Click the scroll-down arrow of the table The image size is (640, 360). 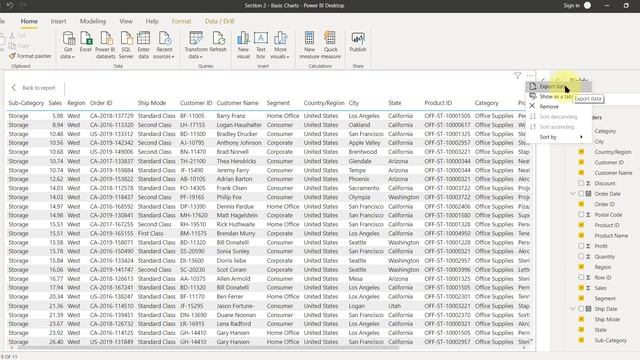click(x=531, y=341)
